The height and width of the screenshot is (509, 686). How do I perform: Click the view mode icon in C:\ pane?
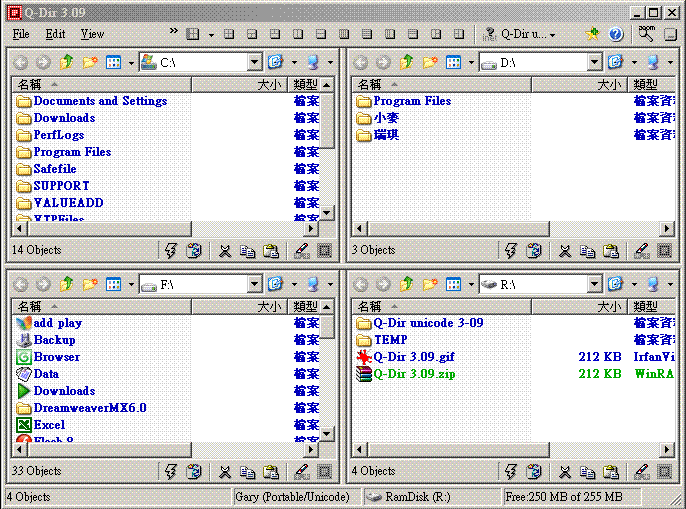[x=113, y=63]
